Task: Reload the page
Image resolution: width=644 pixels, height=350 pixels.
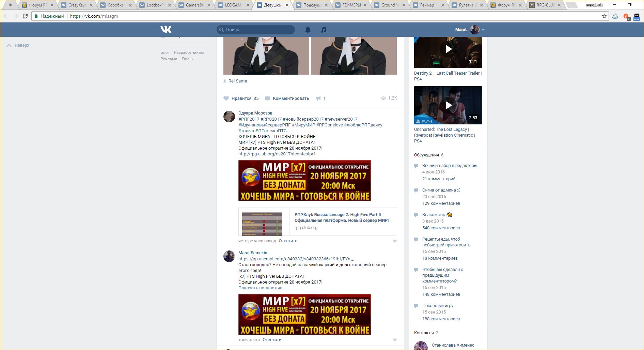Action: [25, 16]
